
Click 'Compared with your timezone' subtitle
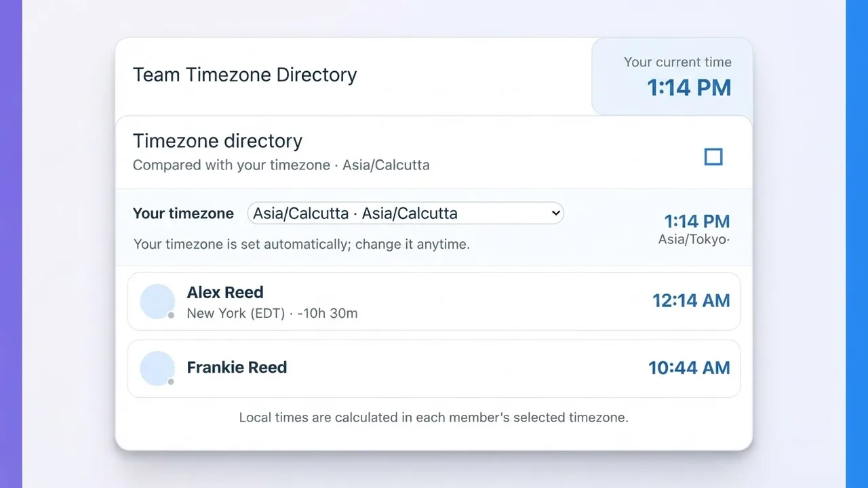(x=281, y=165)
